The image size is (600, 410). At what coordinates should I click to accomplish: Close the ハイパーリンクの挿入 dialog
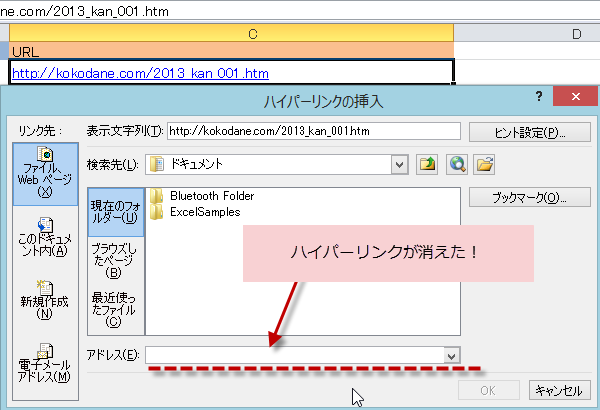pyautogui.click(x=576, y=96)
